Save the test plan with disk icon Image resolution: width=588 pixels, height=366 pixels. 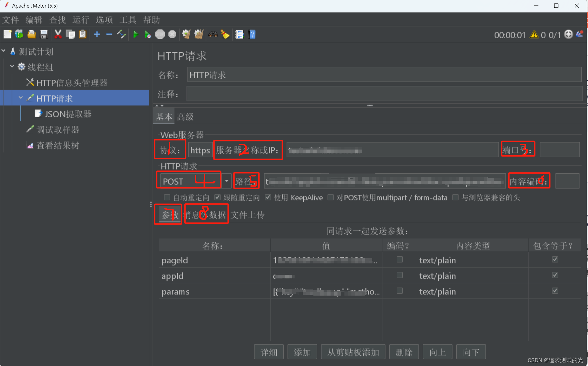44,34
